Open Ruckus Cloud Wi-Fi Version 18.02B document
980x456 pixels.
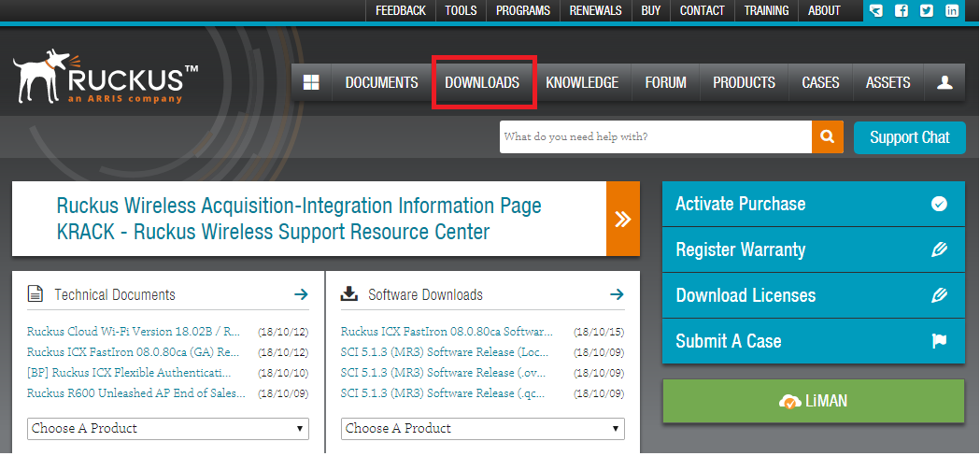pos(134,332)
